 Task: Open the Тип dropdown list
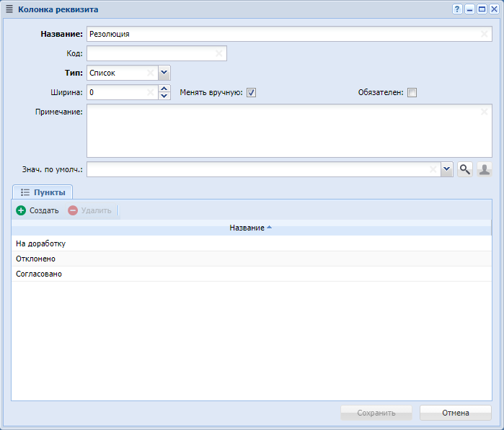pyautogui.click(x=164, y=73)
